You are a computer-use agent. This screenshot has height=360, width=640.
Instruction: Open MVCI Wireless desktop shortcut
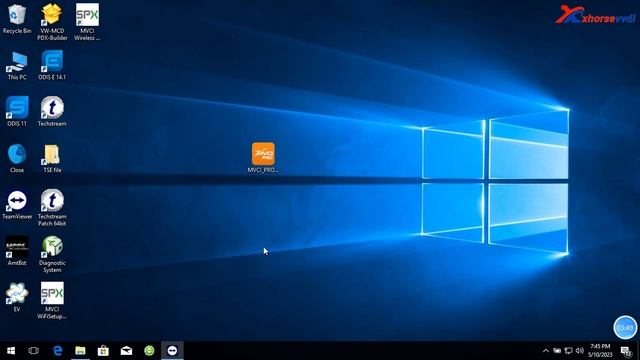tap(87, 22)
